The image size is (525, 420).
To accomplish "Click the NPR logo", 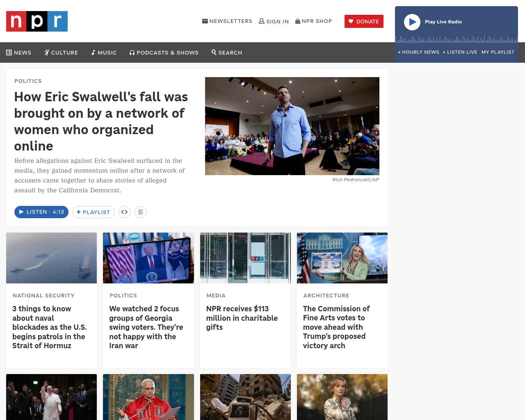I will pos(37,21).
